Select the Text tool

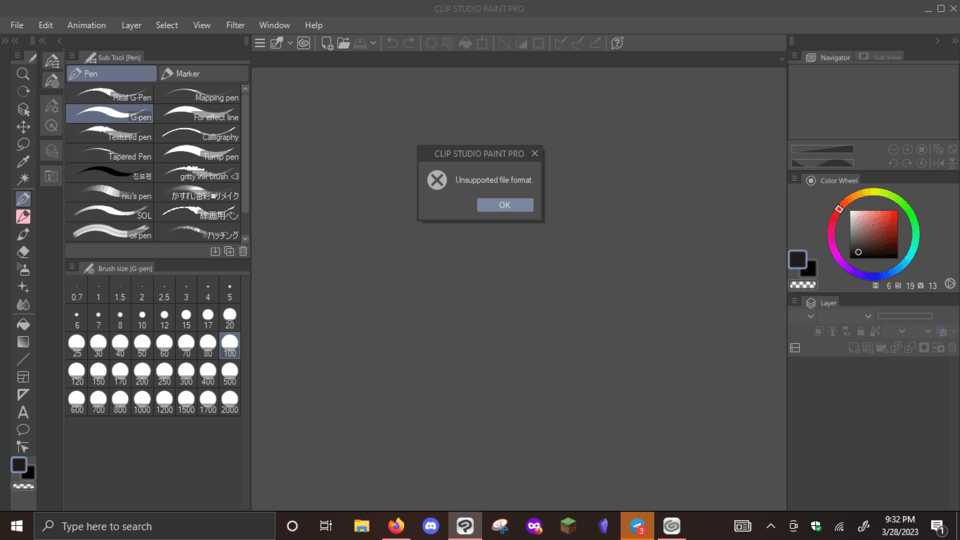click(23, 412)
